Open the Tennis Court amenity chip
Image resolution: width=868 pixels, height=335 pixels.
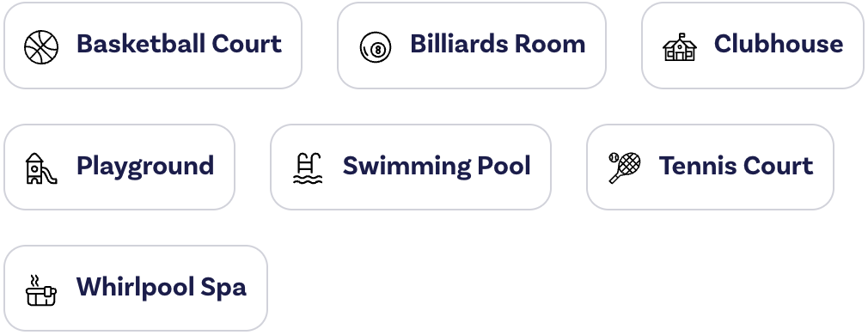coord(710,167)
